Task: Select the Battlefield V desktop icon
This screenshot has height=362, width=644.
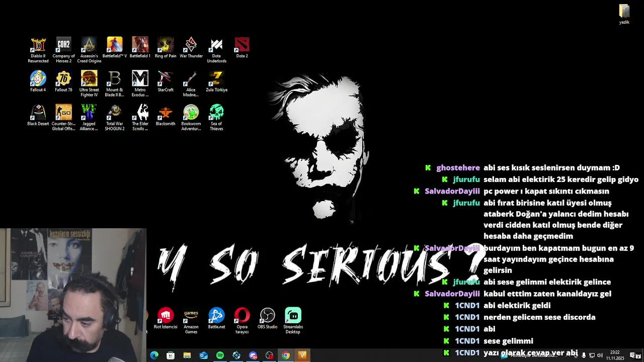Action: pos(115,48)
